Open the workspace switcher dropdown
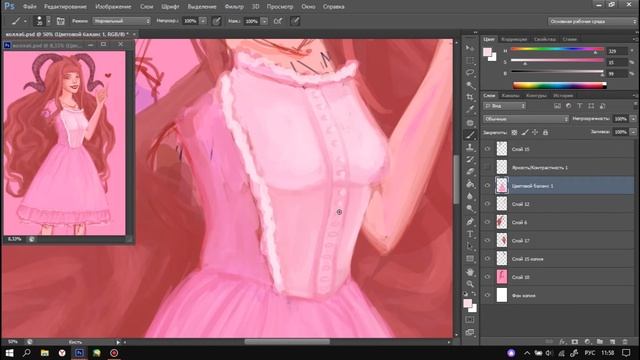 591,21
